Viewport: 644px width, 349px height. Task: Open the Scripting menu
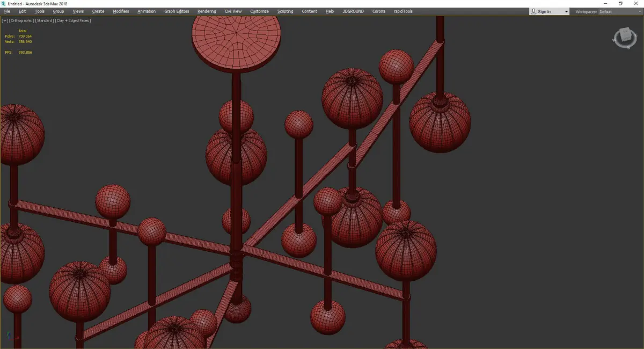click(286, 11)
